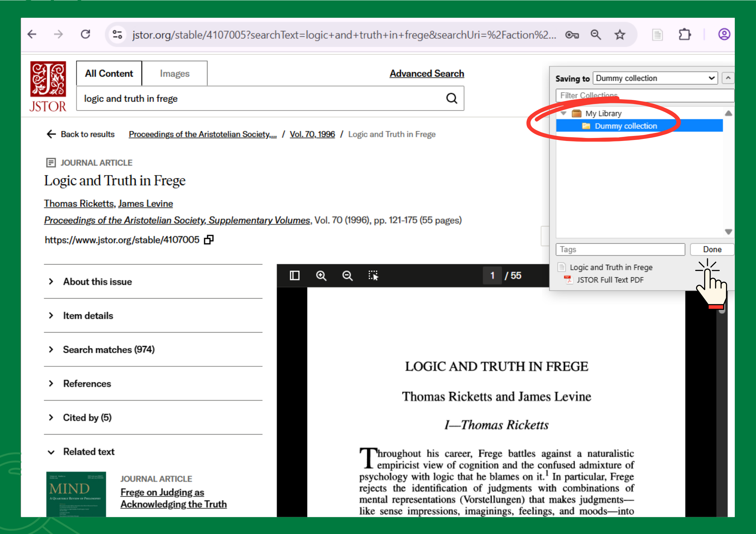Open author Thomas Ricketts link

(x=79, y=204)
